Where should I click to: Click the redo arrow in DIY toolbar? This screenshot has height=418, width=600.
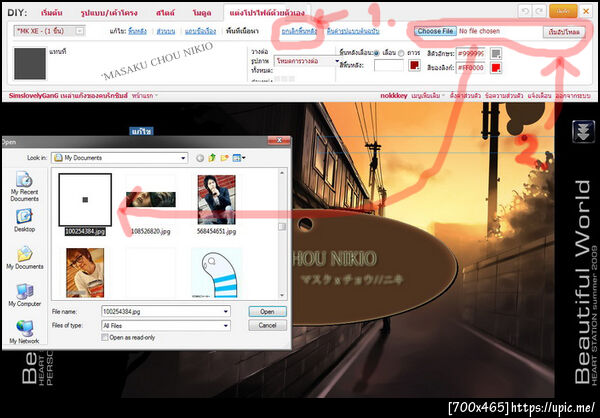pos(539,11)
